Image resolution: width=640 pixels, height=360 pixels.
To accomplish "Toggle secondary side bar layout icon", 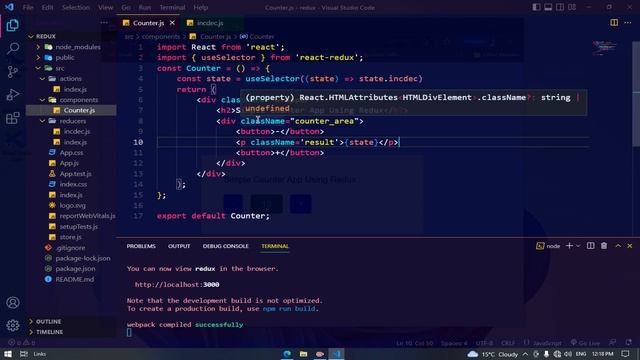I will pyautogui.click(x=560, y=7).
